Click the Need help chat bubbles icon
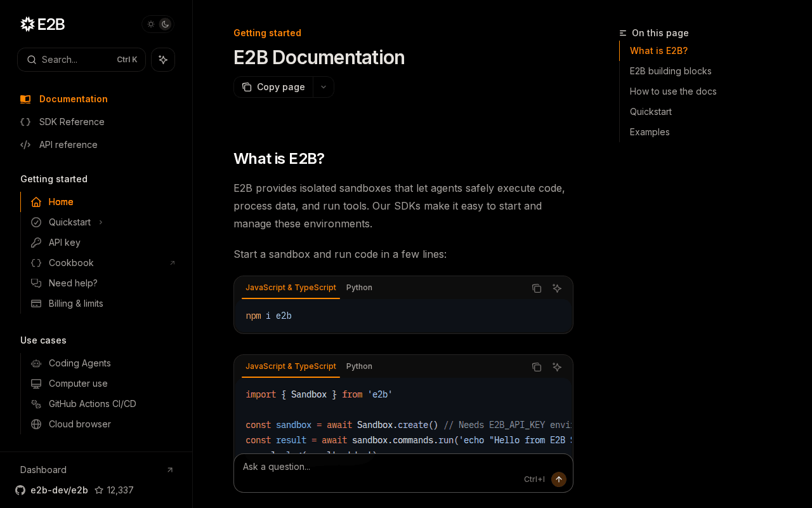This screenshot has width=812, height=508. [x=36, y=283]
